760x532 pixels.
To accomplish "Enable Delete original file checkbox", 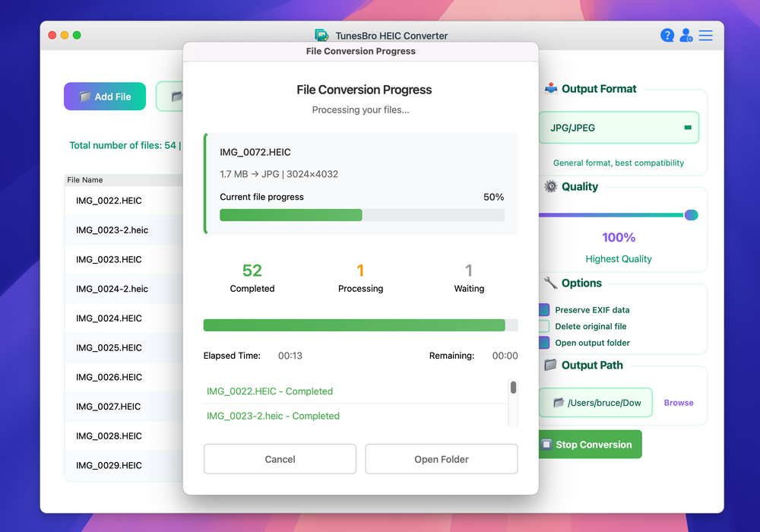I will coord(544,326).
